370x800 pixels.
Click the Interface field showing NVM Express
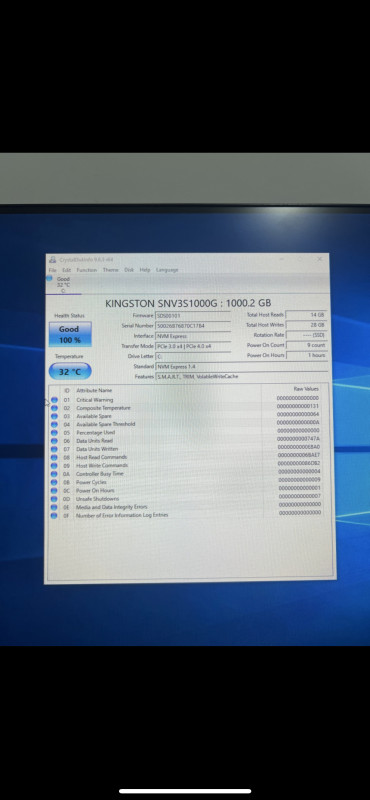tap(193, 336)
